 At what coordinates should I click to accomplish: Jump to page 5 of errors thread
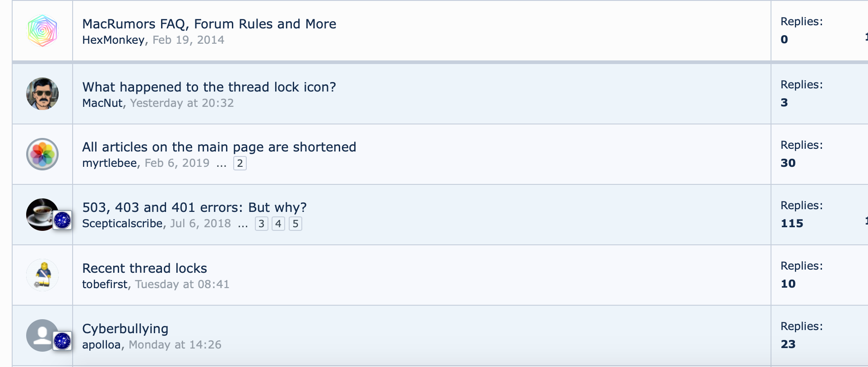coord(295,224)
